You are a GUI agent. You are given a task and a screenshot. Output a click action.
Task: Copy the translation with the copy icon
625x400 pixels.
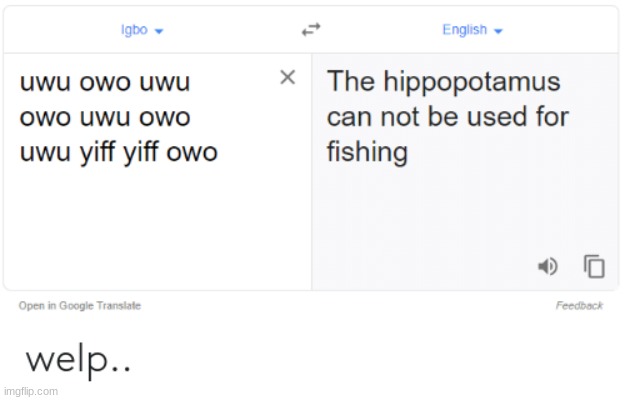[594, 266]
